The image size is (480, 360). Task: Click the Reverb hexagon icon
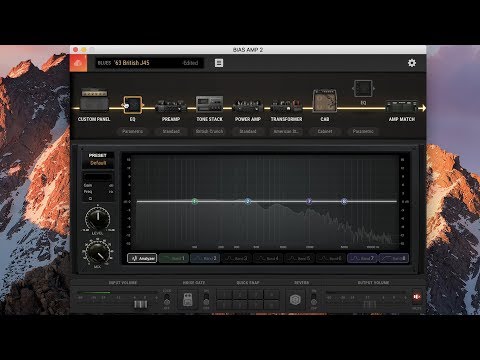(295, 299)
